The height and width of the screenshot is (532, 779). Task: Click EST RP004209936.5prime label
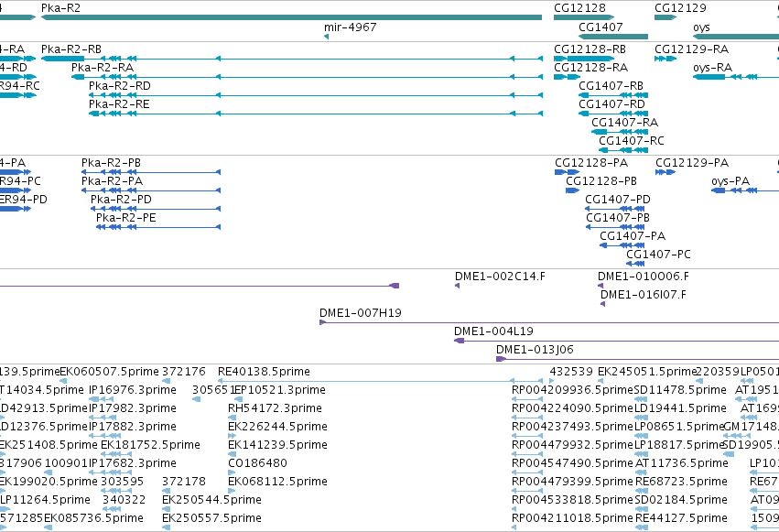coord(573,390)
